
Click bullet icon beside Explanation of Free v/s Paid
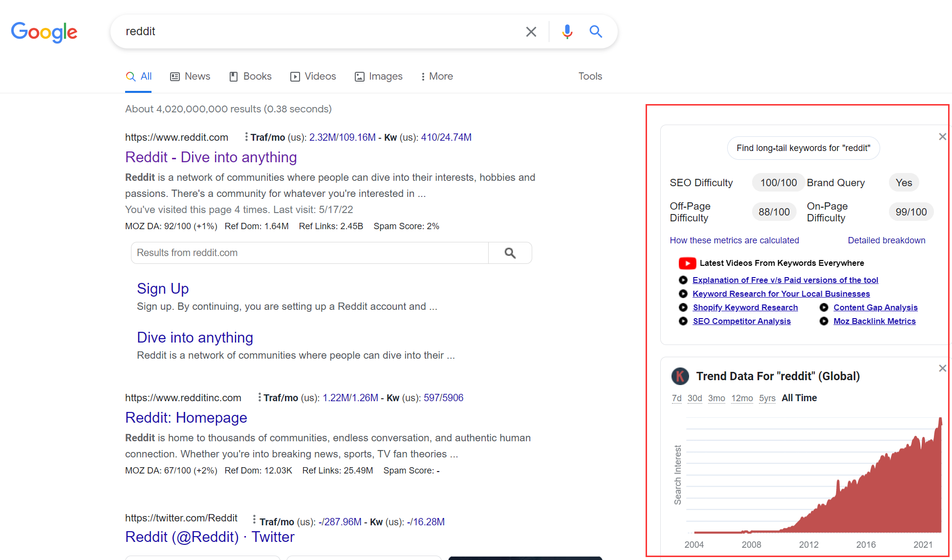tap(683, 280)
